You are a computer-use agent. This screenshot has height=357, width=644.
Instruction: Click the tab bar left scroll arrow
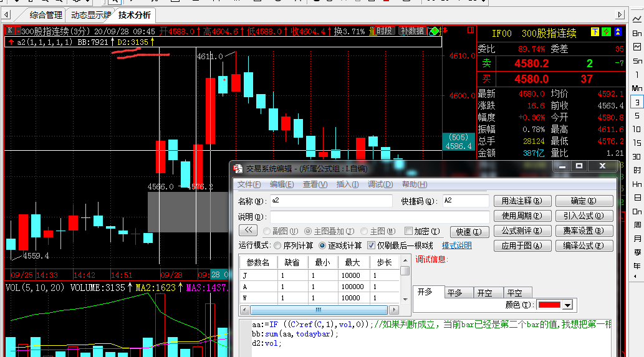click(6, 15)
